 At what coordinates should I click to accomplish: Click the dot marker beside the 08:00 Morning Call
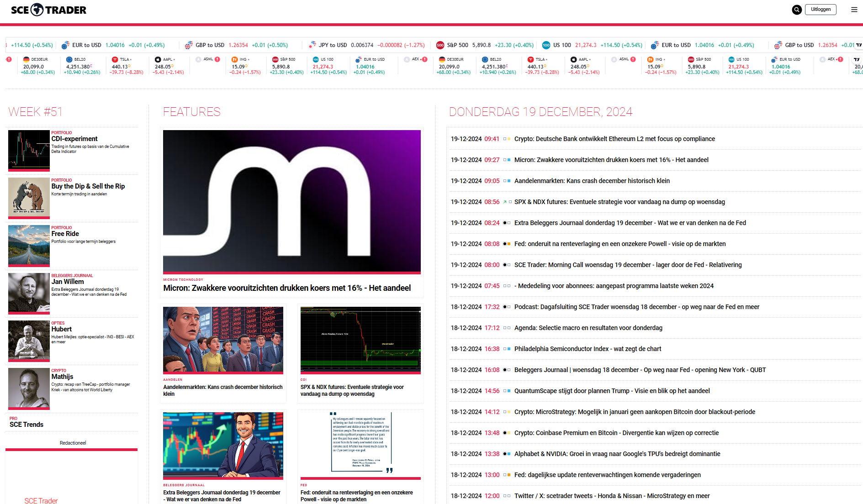[x=505, y=265]
